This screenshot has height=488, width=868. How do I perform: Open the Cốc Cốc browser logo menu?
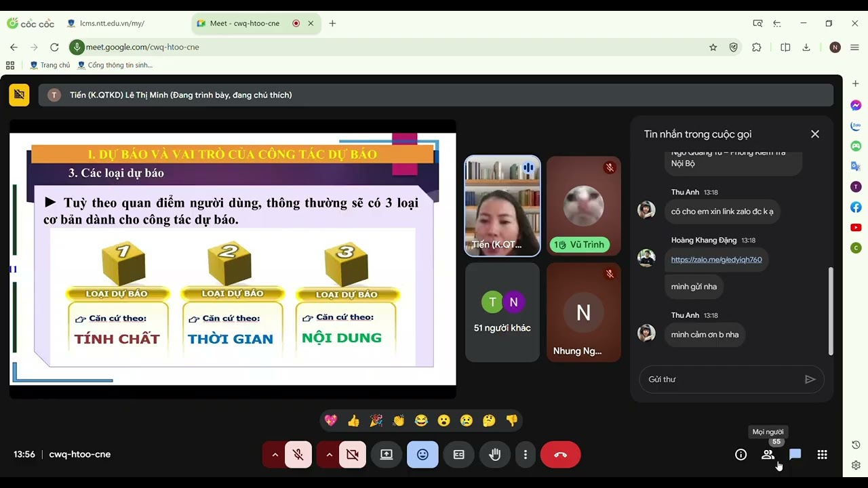31,23
